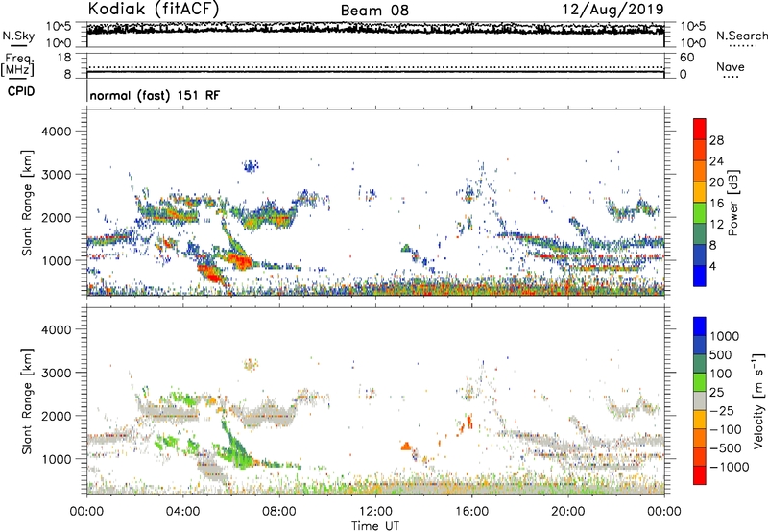Click the orange triangular echo in velocity panel

[x=405, y=447]
